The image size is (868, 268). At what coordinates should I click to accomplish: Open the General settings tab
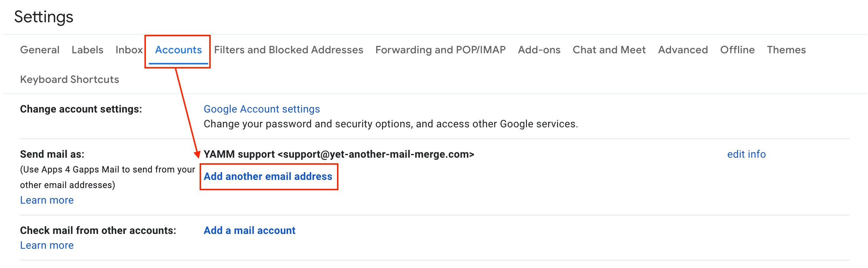40,50
